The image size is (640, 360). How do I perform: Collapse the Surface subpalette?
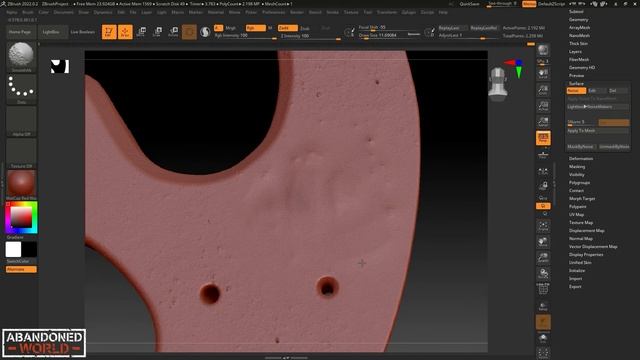[x=576, y=83]
